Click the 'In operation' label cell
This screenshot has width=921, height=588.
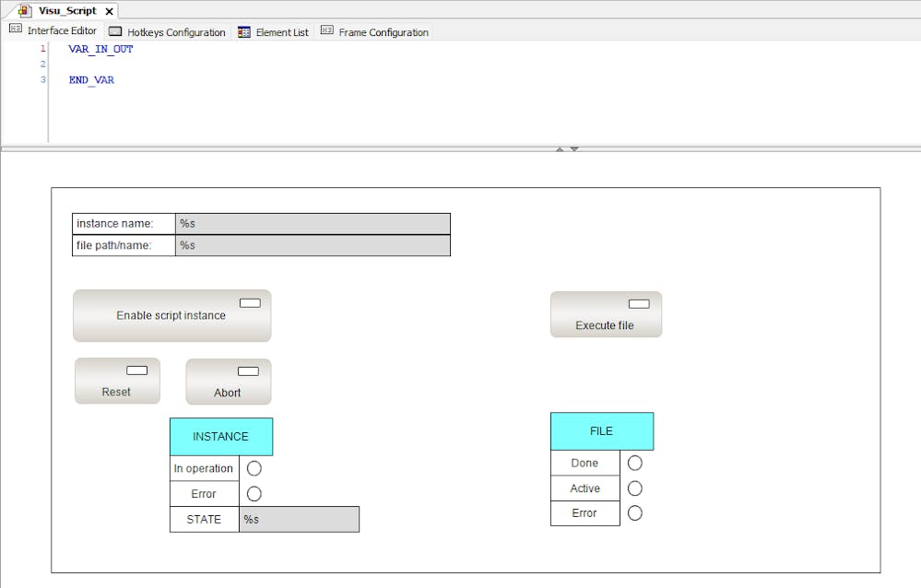click(205, 469)
